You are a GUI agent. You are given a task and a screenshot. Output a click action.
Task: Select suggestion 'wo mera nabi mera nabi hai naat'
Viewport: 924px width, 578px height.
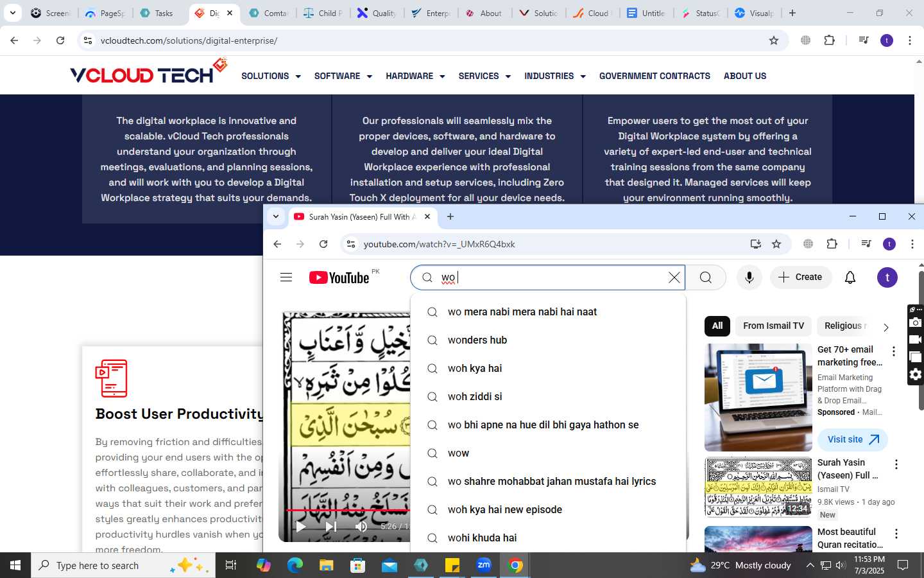[x=548, y=311]
